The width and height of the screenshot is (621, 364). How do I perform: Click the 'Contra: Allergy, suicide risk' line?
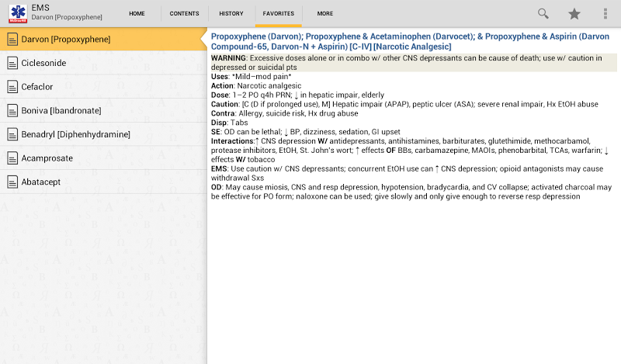point(284,113)
